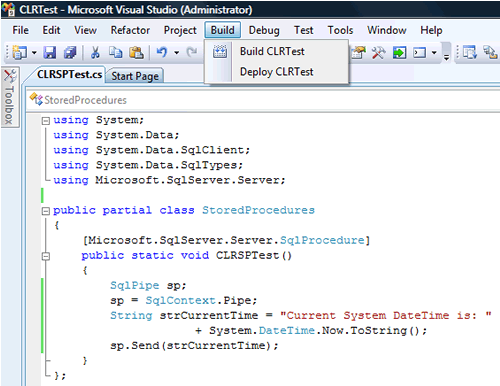
Task: Click the Command Window toolbar icon
Action: pyautogui.click(x=420, y=53)
